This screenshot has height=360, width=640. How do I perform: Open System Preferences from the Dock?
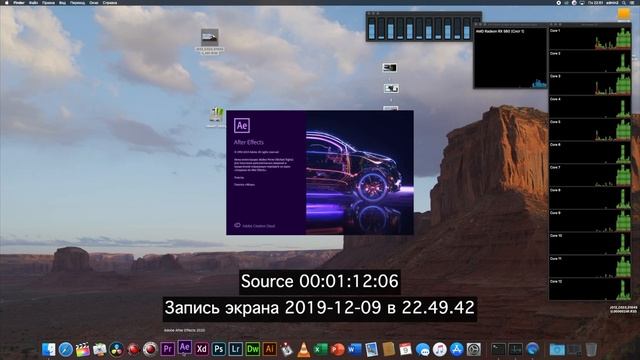point(473,349)
